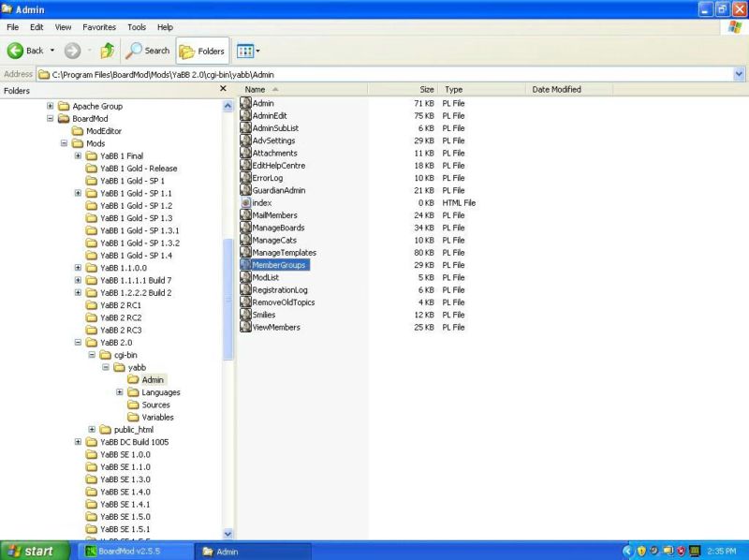Collapse the YaBB 2.0 folder

78,342
